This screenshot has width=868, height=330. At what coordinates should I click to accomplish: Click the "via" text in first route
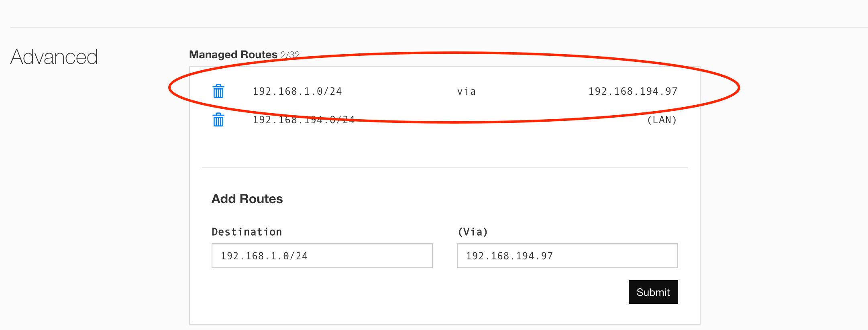click(x=467, y=92)
